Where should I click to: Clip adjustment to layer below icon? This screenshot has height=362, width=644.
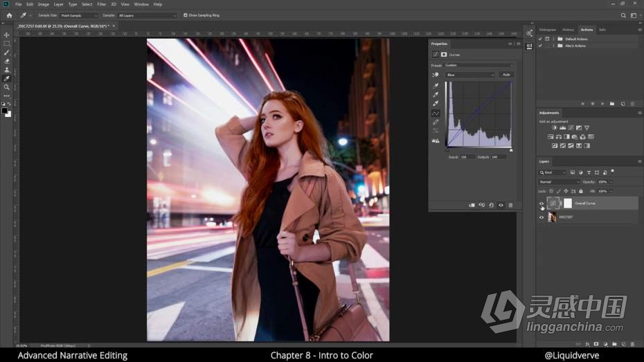click(472, 205)
